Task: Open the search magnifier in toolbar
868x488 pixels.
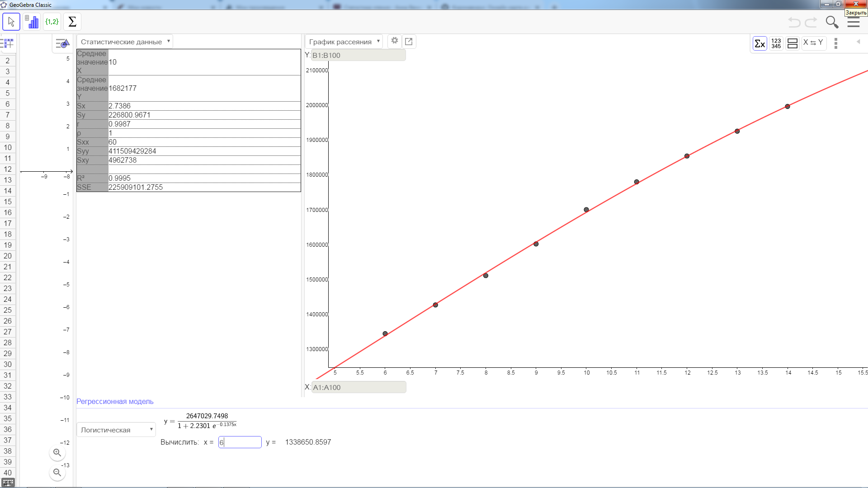Action: [x=832, y=22]
